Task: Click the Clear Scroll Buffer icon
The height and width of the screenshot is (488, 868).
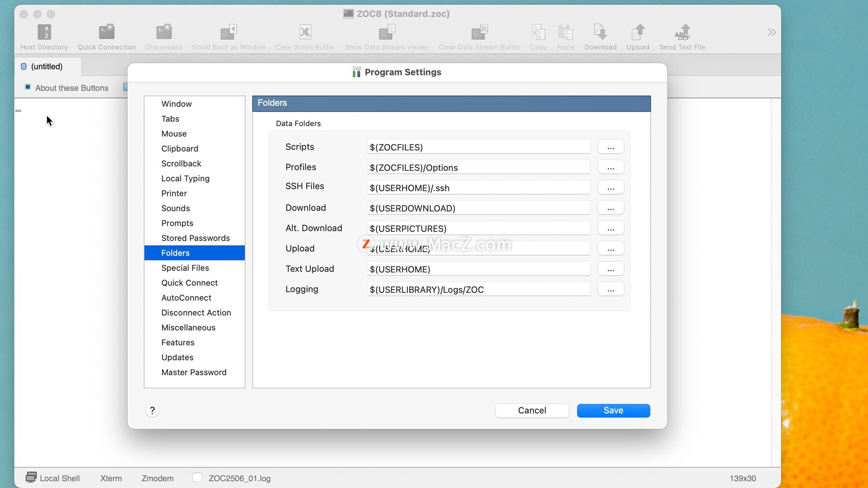Action: pos(305,32)
